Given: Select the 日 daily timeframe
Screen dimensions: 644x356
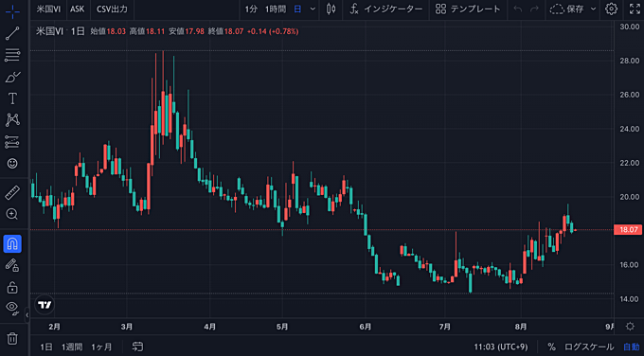Looking at the screenshot, I should coord(297,9).
